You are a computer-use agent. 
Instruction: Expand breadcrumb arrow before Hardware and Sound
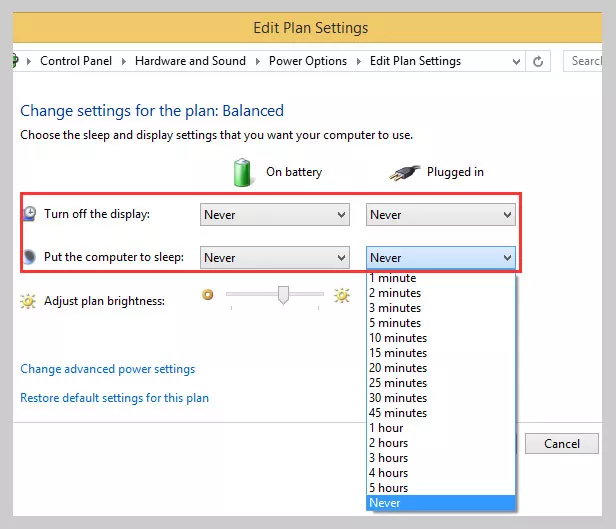click(123, 61)
